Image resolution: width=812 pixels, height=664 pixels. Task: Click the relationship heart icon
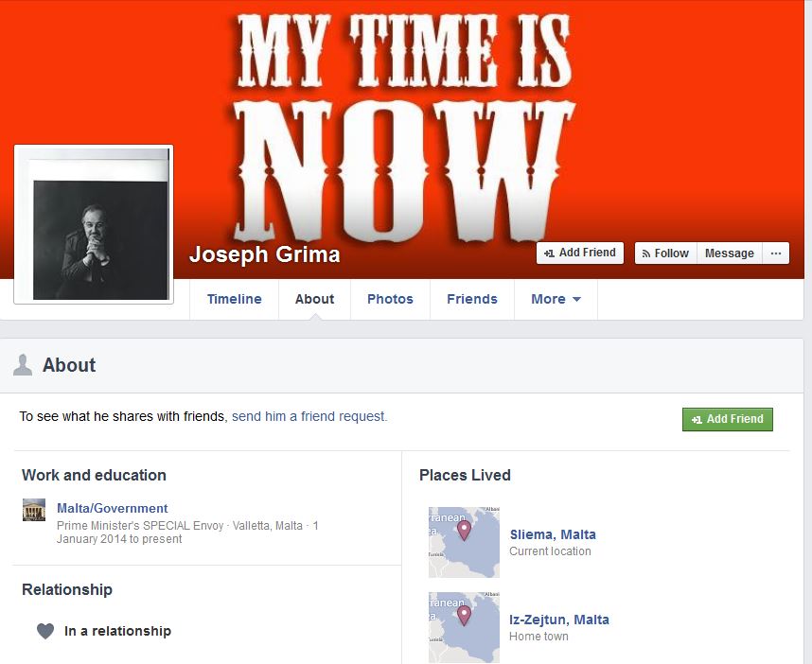(45, 631)
